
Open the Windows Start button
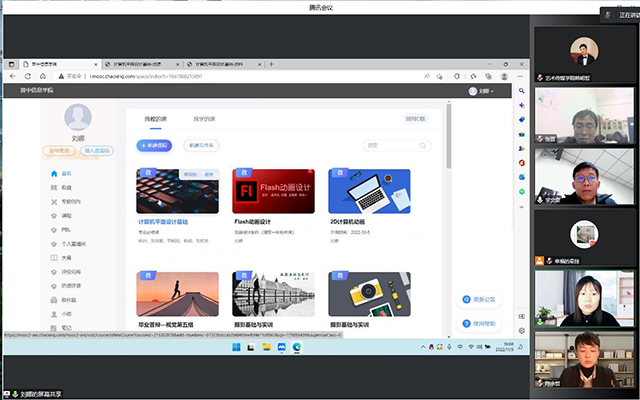pos(236,347)
